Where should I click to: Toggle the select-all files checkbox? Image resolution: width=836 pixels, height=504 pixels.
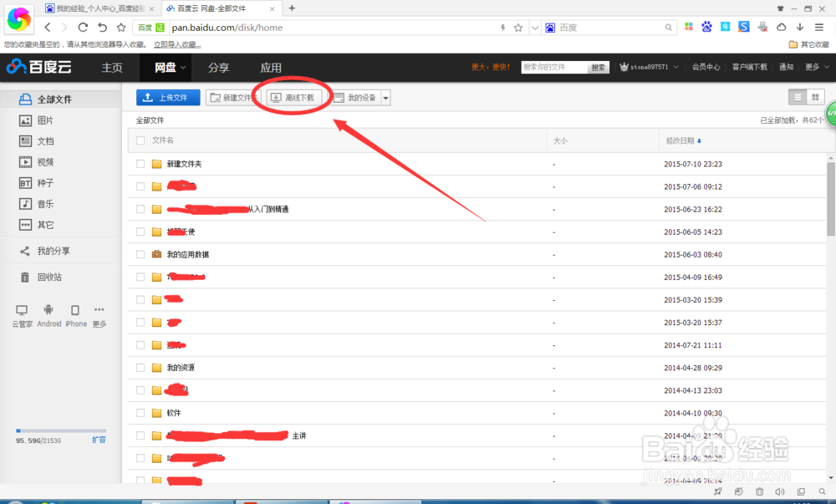coord(140,140)
